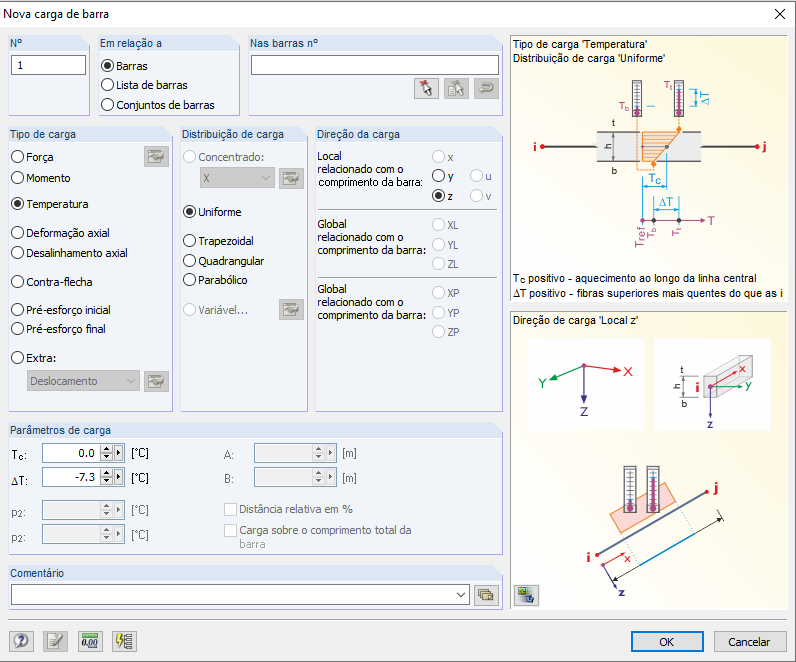
Task: Select Trapezoidal distribution
Action: click(x=189, y=241)
